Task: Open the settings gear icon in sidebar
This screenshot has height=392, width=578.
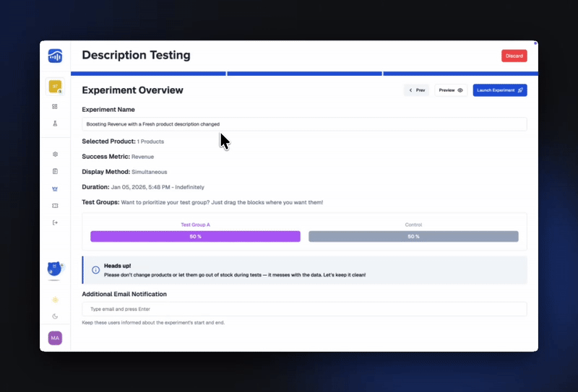Action: coord(55,154)
